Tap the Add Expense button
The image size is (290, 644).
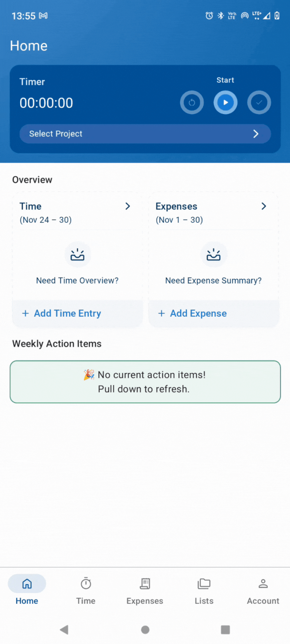tap(193, 313)
